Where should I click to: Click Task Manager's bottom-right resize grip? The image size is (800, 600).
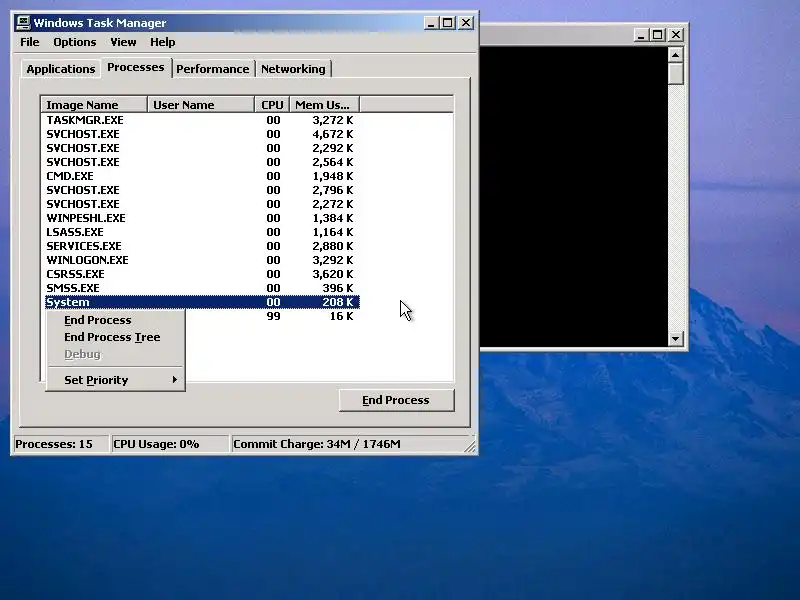click(x=470, y=446)
